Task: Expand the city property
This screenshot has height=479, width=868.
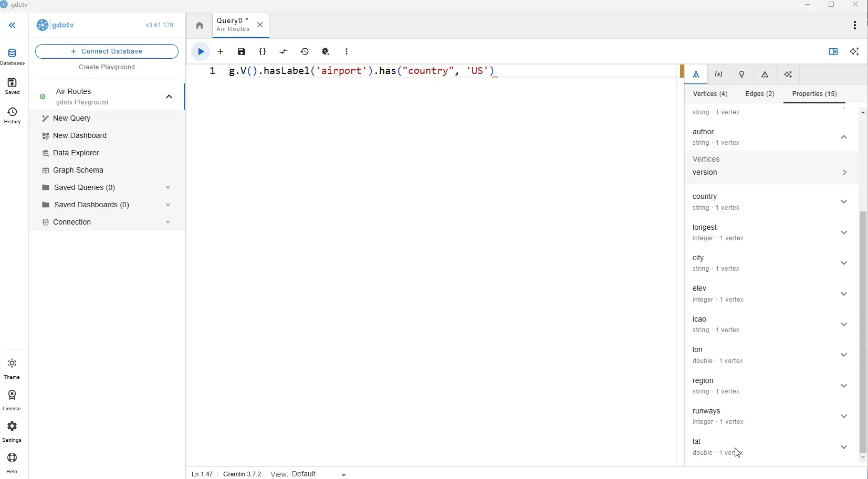Action: click(844, 263)
